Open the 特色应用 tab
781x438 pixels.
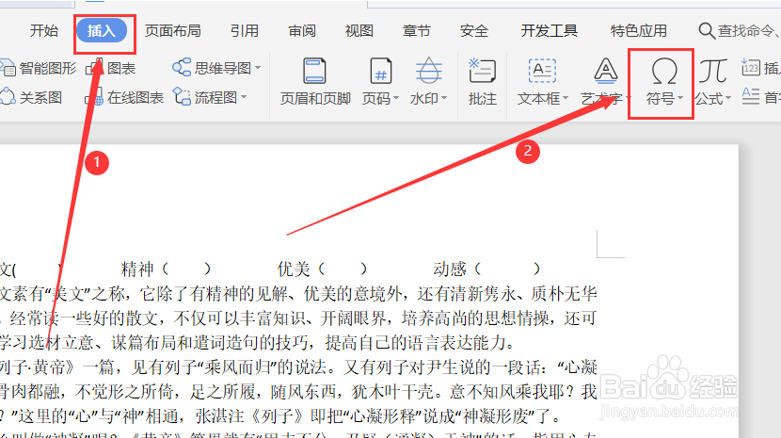coord(639,31)
